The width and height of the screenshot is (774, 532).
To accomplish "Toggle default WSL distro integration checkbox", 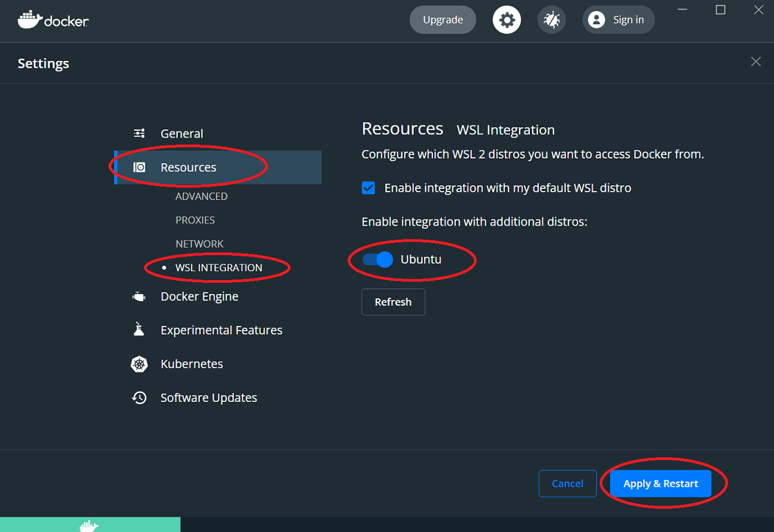I will click(x=368, y=188).
